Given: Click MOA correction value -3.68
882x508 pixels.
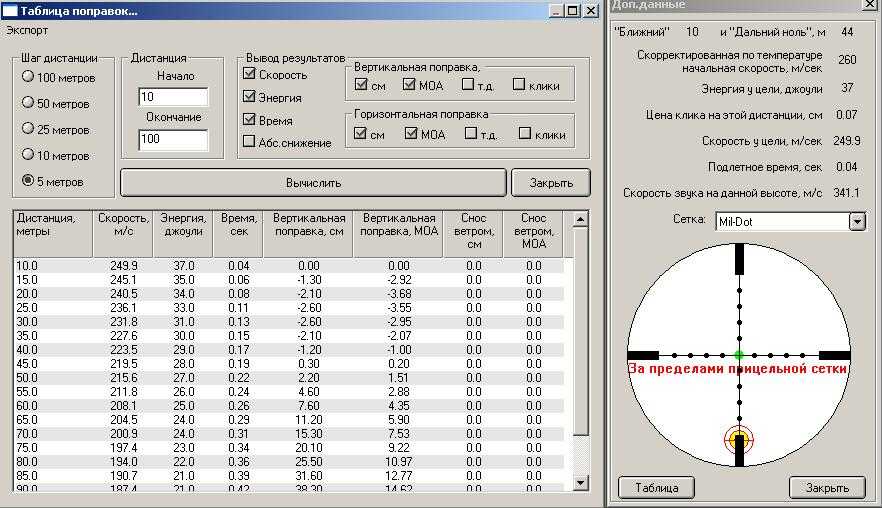Looking at the screenshot, I should pyautogui.click(x=398, y=294).
